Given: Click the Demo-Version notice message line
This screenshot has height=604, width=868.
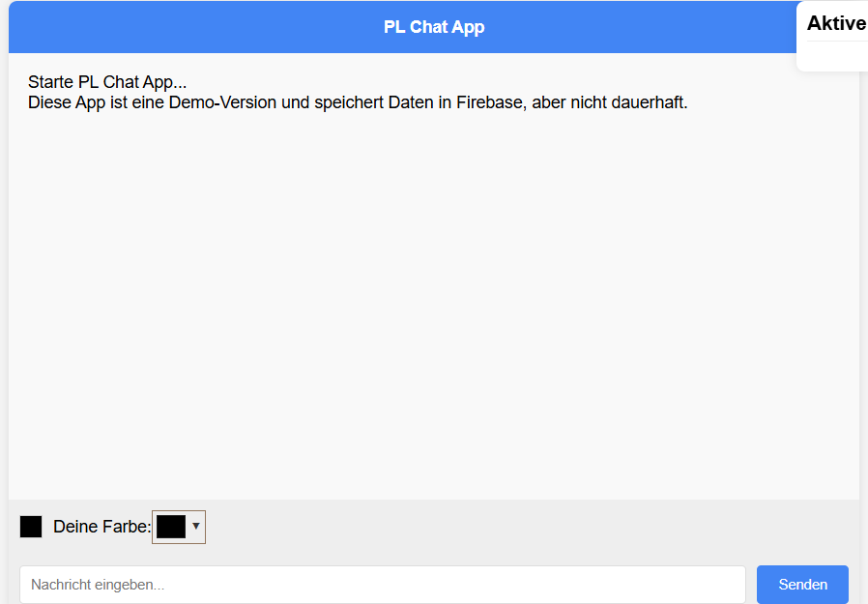Looking at the screenshot, I should 358,102.
